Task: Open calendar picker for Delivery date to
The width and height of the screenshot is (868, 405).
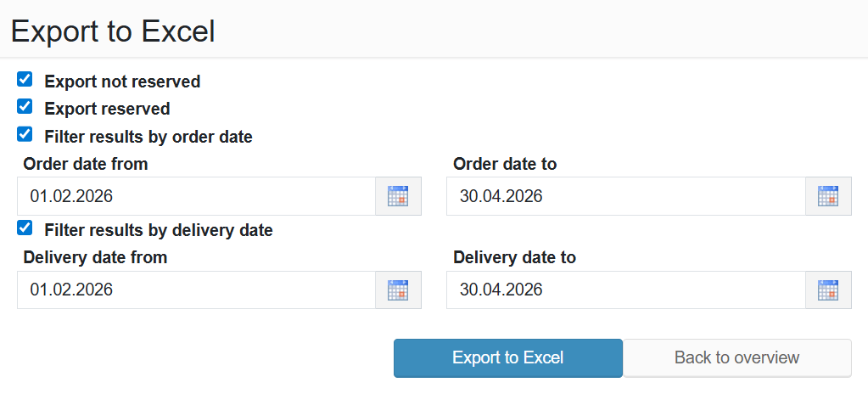Action: click(x=828, y=290)
